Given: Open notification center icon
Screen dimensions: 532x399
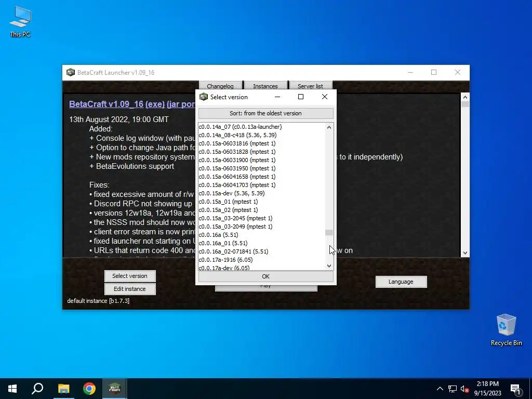Looking at the screenshot, I should (x=515, y=389).
